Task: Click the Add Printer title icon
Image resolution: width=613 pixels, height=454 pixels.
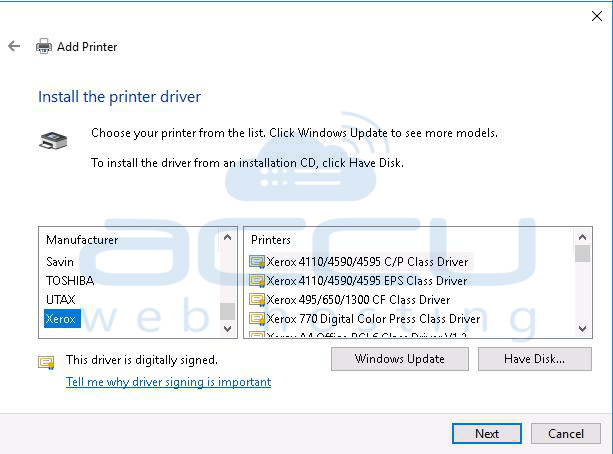Action: point(44,47)
